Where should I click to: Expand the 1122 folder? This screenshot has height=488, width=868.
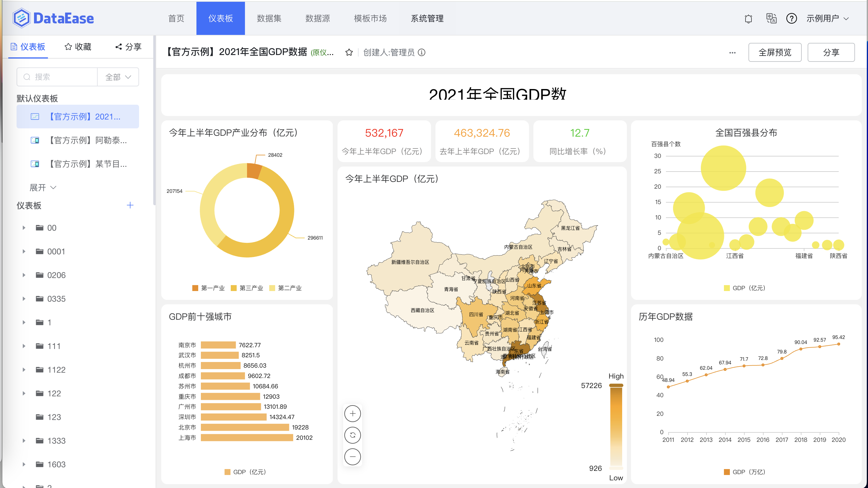(x=24, y=369)
